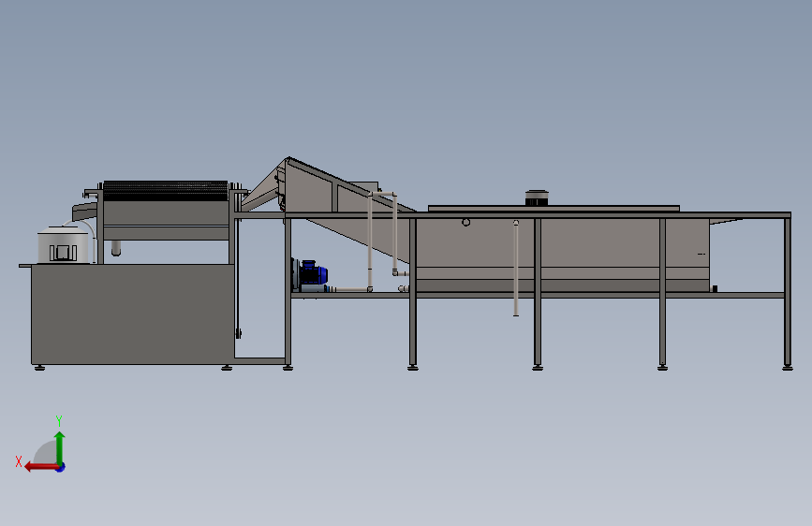This screenshot has width=812, height=526.
Task: Select the large gray base cabinet on left
Action: click(133, 314)
